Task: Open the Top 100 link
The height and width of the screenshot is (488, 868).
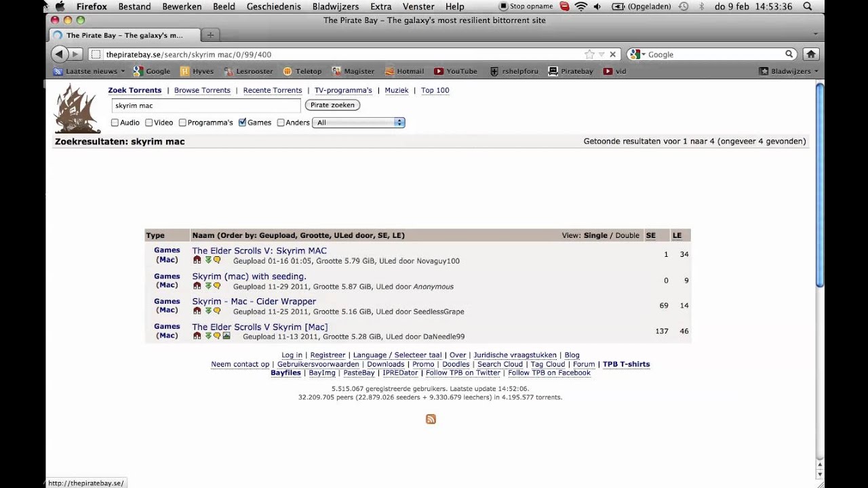Action: 435,90
